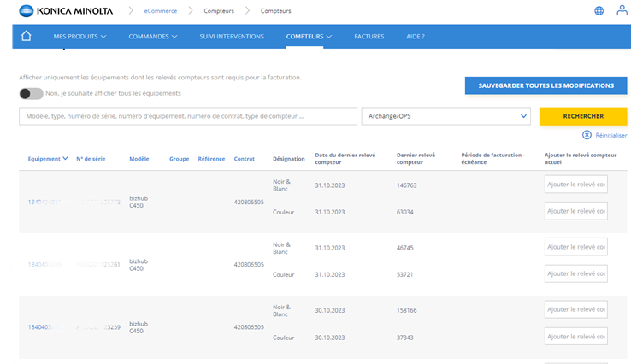The height and width of the screenshot is (364, 631).
Task: Click counter input for Noir & Blanc 46745
Action: 576,247
